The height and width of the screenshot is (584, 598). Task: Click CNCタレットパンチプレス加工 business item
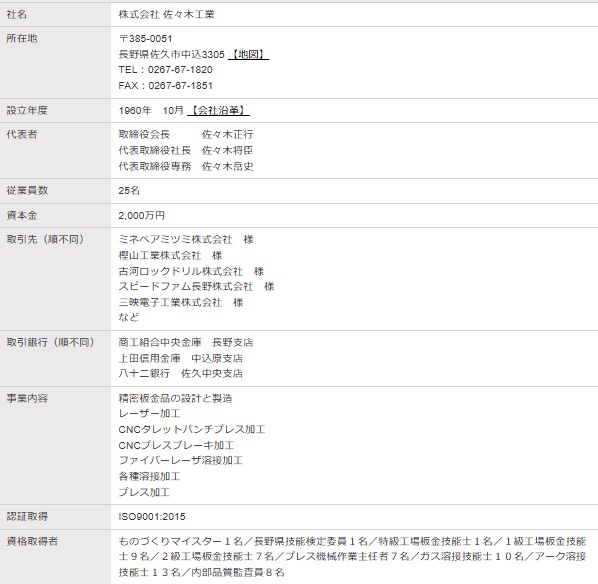tap(192, 430)
